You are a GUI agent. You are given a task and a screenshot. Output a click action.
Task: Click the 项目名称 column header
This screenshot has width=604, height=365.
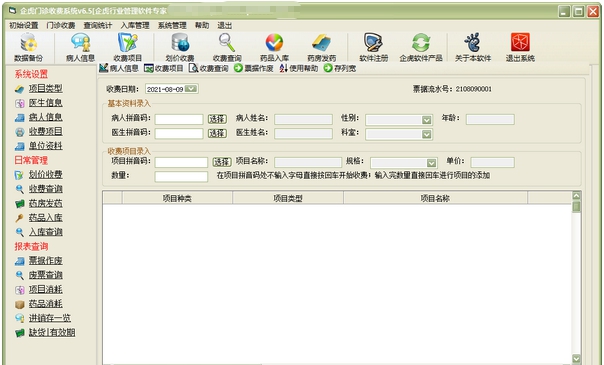pyautogui.click(x=435, y=198)
